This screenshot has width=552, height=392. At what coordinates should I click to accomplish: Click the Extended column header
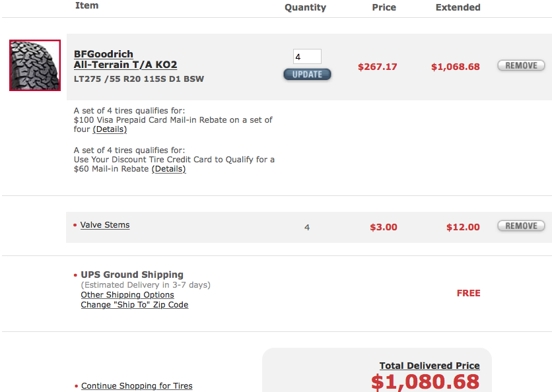pyautogui.click(x=458, y=7)
